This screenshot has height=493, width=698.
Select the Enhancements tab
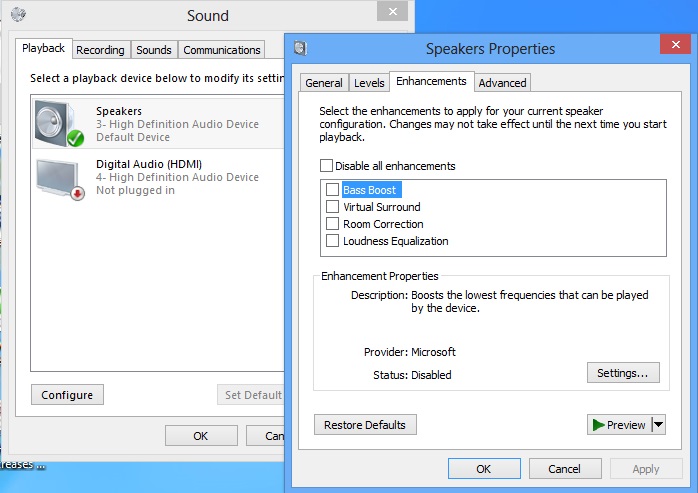point(431,81)
